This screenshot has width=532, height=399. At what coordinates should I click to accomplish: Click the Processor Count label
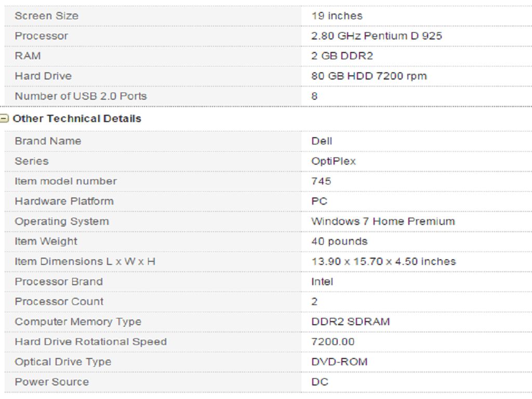pyautogui.click(x=59, y=301)
